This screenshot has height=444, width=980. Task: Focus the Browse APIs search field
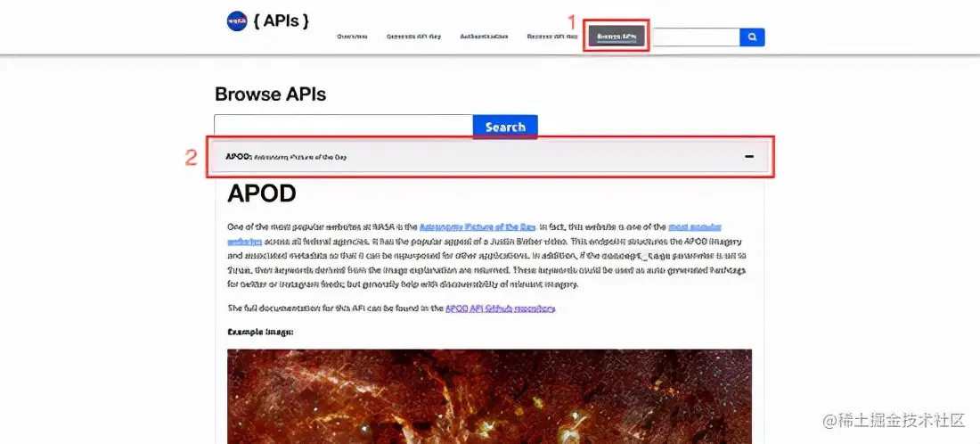click(x=343, y=126)
